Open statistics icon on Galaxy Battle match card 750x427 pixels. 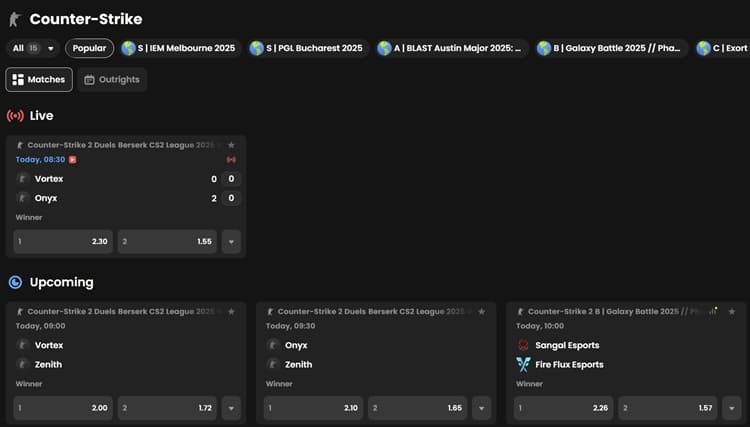(x=714, y=311)
